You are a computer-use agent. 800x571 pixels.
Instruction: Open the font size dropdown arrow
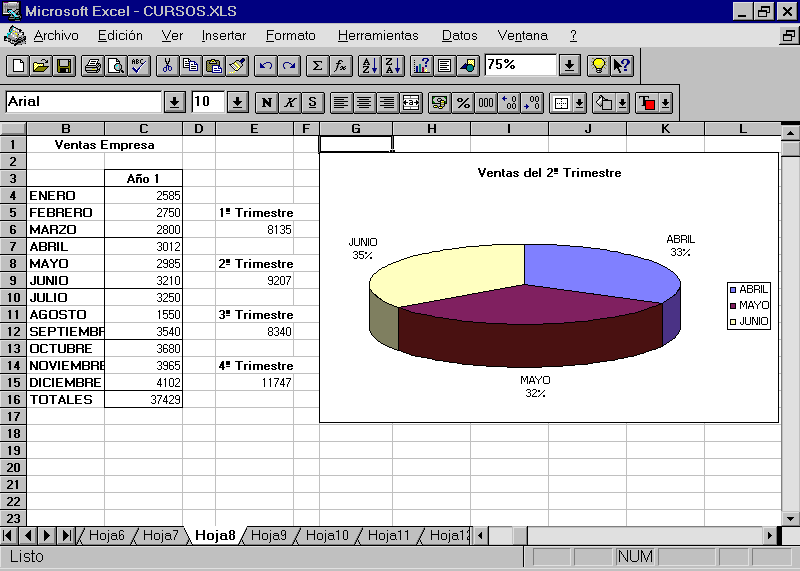click(237, 102)
